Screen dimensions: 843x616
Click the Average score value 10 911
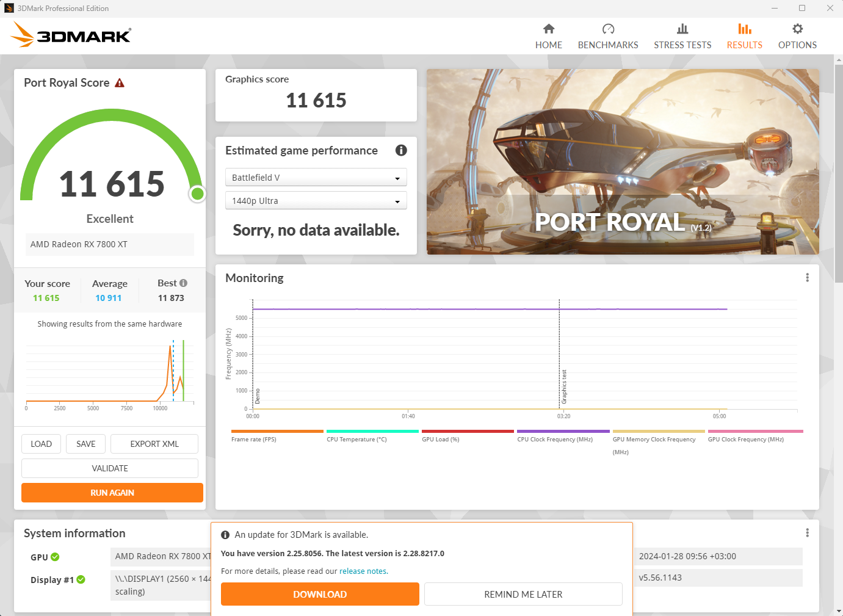[x=109, y=298]
